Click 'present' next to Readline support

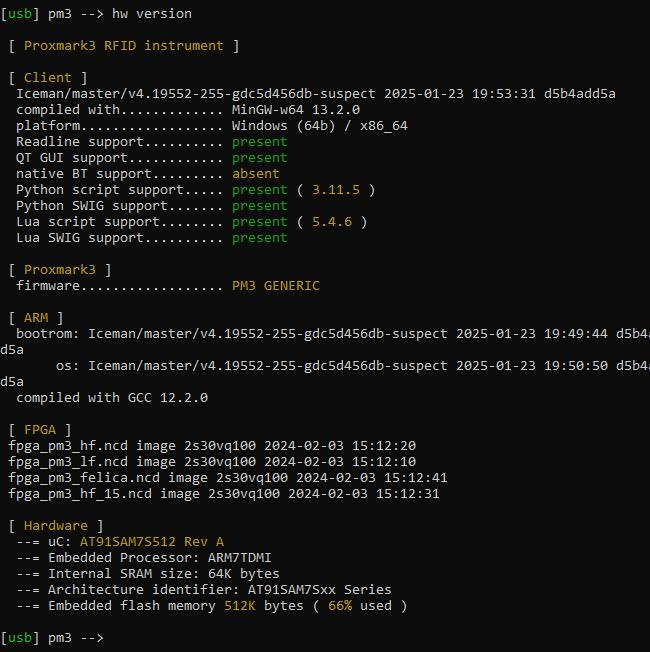click(260, 142)
